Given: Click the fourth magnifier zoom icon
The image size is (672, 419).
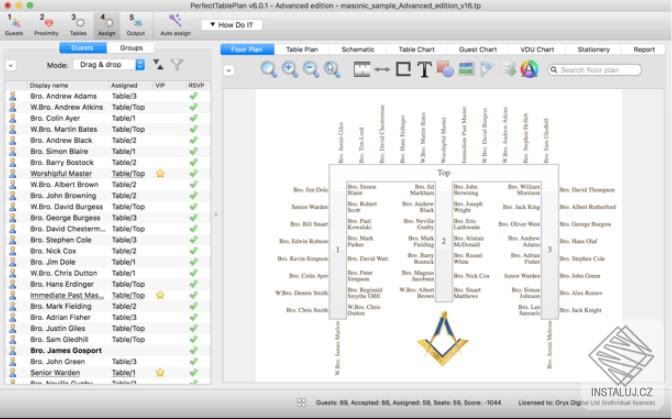Looking at the screenshot, I should pos(332,69).
